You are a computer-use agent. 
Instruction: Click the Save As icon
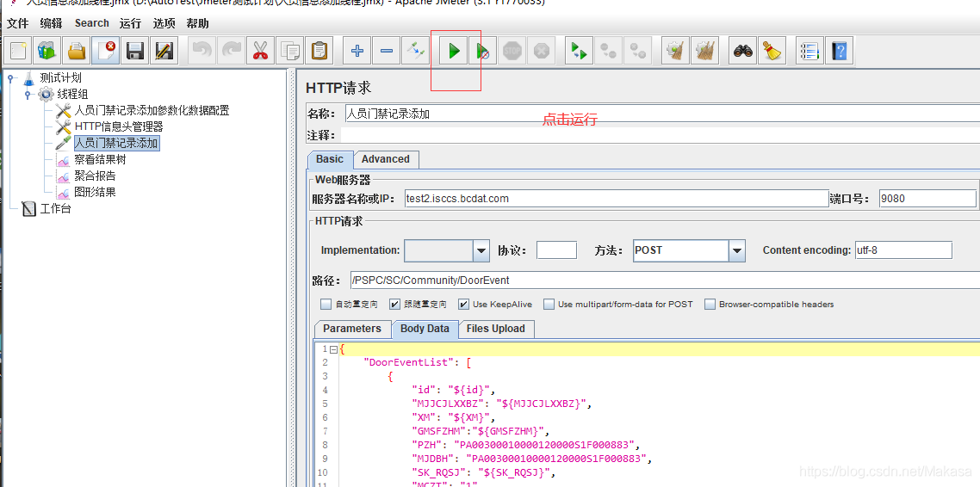164,51
